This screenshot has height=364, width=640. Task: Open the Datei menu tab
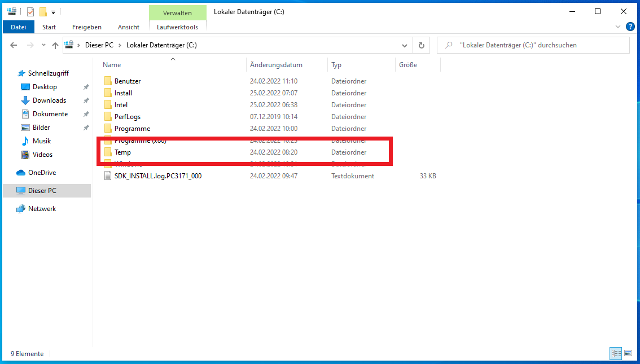(19, 27)
